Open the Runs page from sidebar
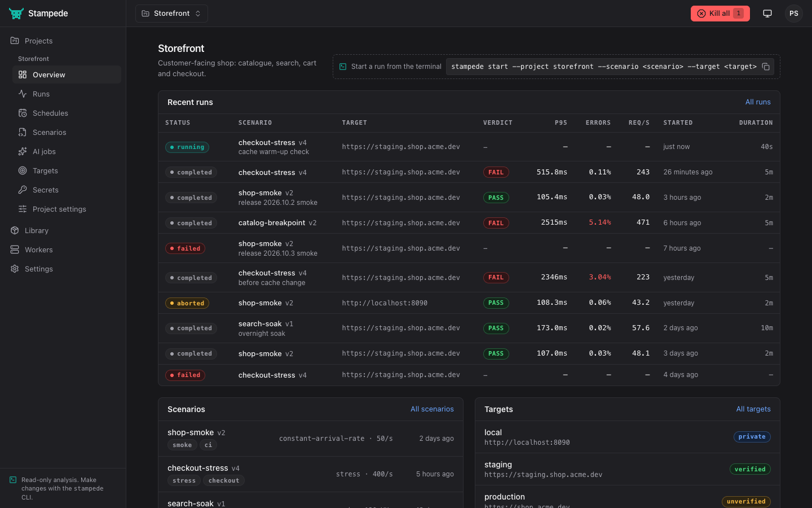The image size is (812, 508). 67,94
